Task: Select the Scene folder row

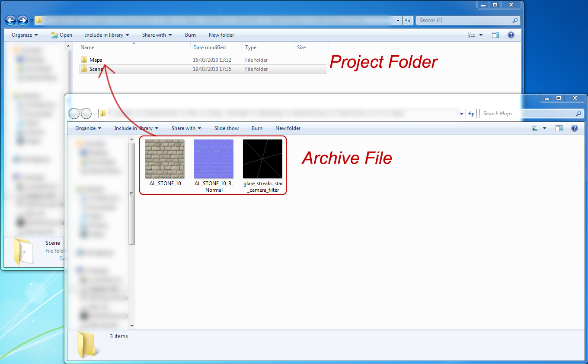Action: (x=203, y=69)
